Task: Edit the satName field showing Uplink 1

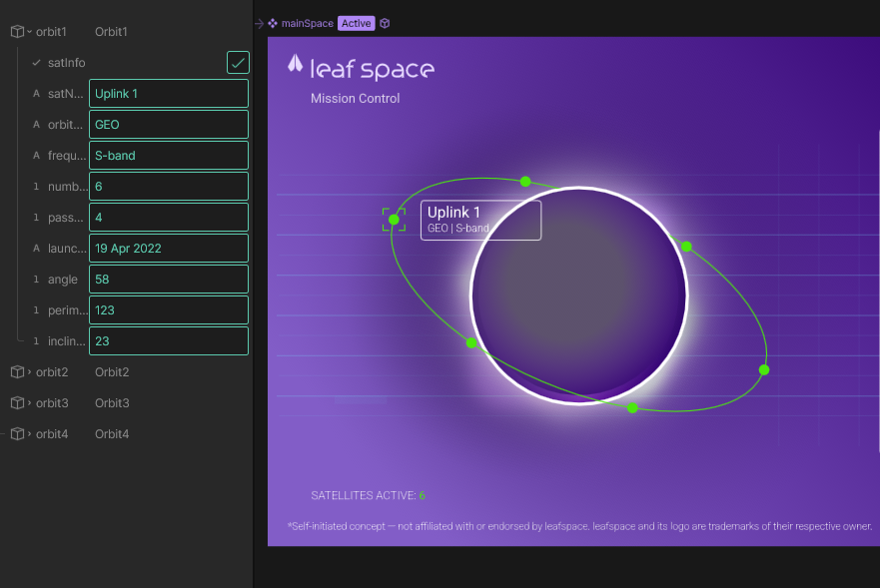Action: click(169, 93)
